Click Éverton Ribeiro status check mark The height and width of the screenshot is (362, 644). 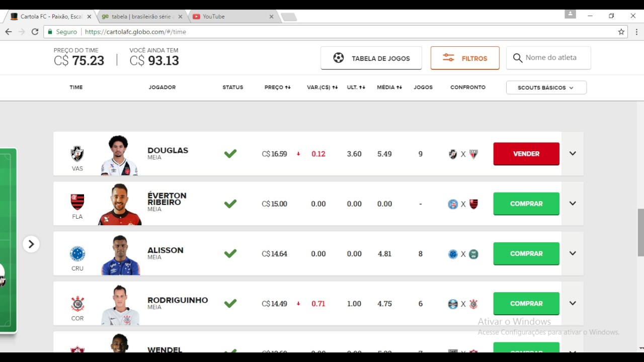tap(230, 204)
